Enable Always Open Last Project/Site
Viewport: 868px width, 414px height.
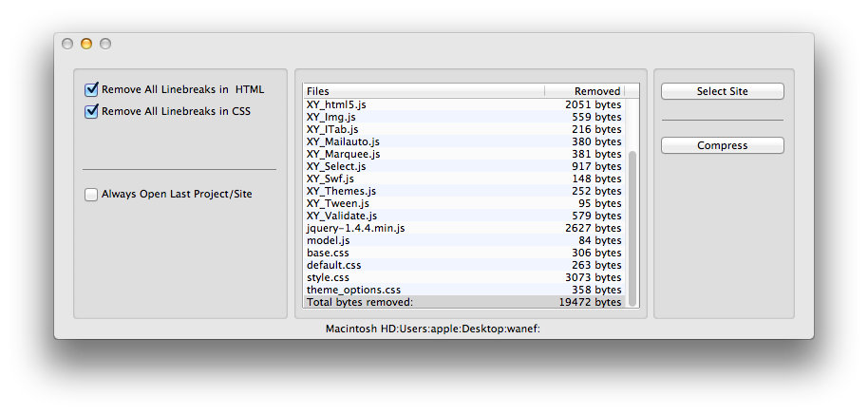click(91, 195)
